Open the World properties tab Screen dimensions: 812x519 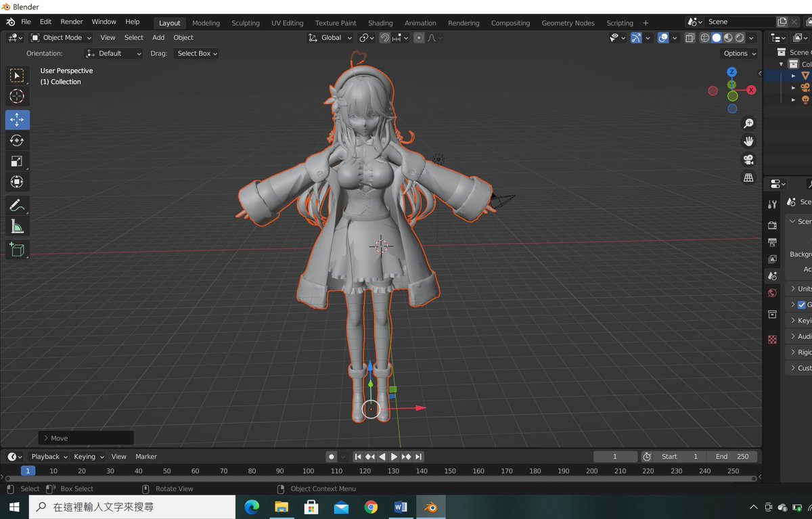pyautogui.click(x=772, y=293)
